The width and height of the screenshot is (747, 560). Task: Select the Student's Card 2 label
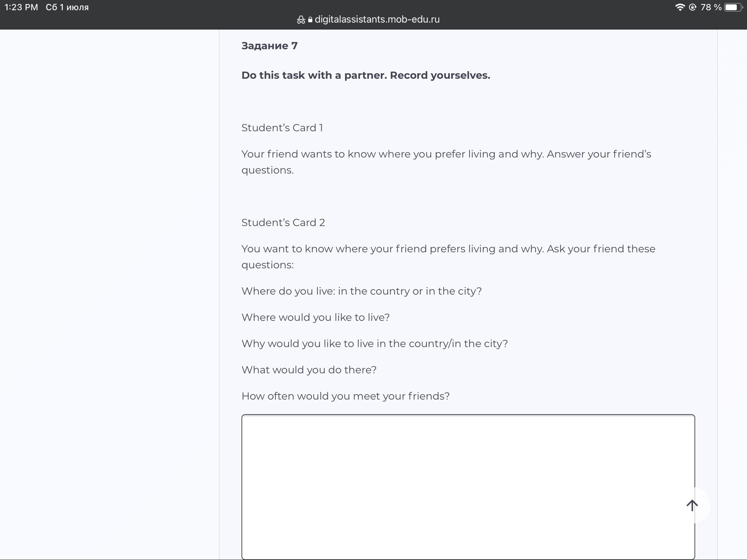(x=283, y=223)
